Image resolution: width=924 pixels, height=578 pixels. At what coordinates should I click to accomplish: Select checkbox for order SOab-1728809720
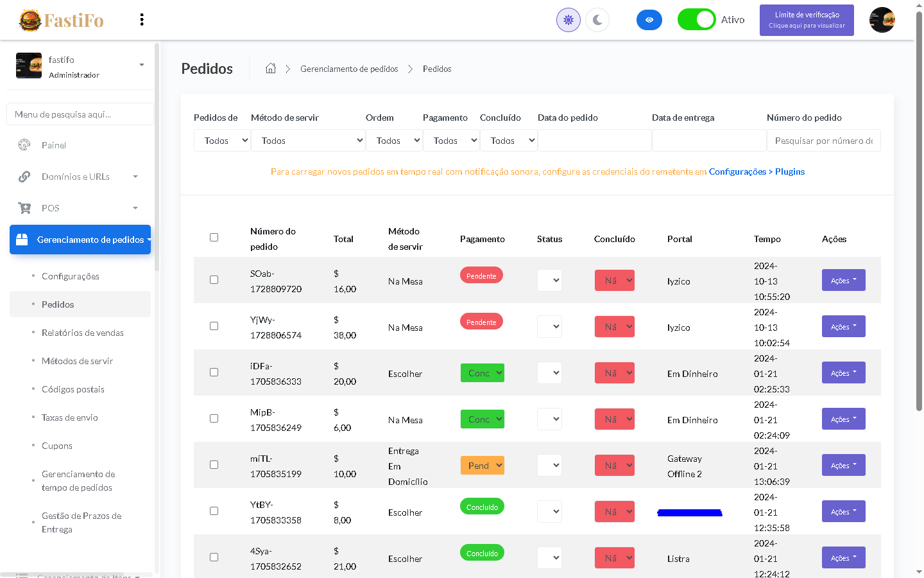point(214,280)
